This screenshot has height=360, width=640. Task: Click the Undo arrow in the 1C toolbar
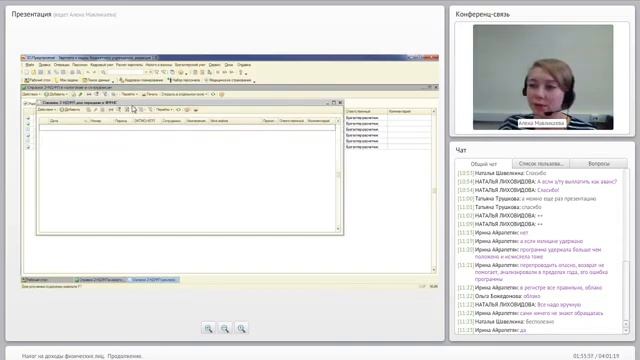(x=88, y=72)
